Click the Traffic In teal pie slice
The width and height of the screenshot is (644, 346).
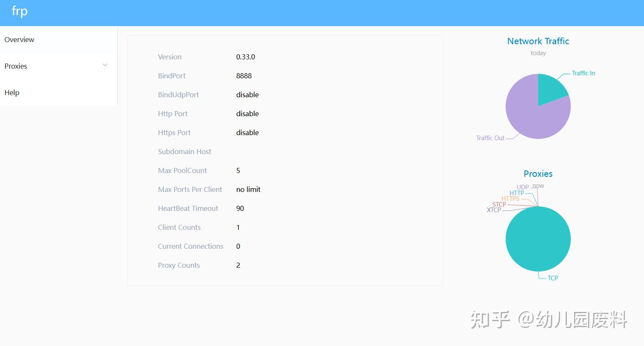tap(551, 89)
